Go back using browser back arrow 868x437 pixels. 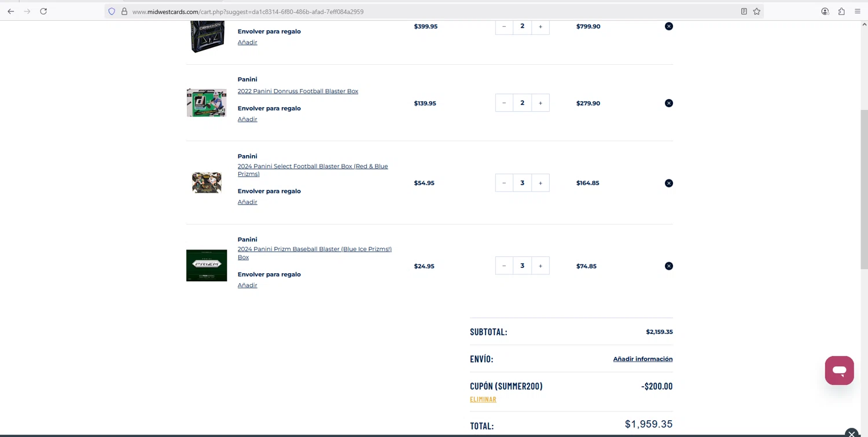point(10,11)
